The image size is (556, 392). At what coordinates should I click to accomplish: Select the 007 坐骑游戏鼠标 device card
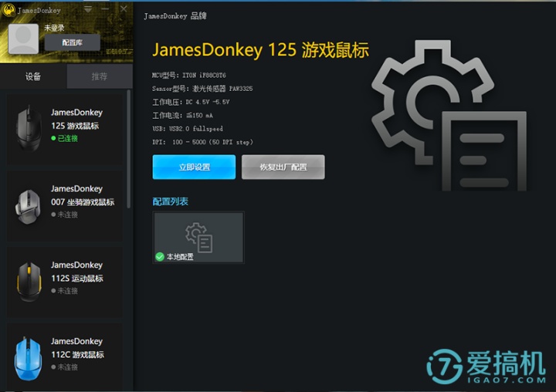[x=65, y=205]
